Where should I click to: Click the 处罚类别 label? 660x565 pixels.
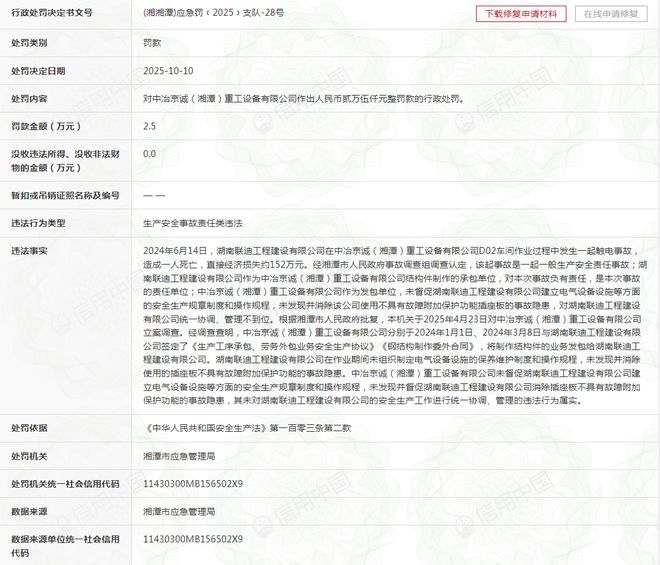click(29, 43)
